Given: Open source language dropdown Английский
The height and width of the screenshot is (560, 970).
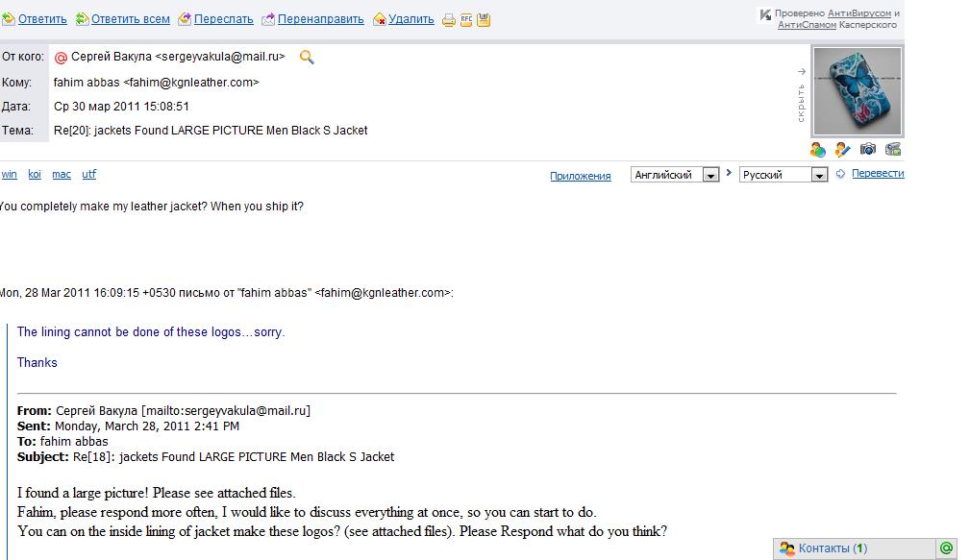Looking at the screenshot, I should (675, 175).
